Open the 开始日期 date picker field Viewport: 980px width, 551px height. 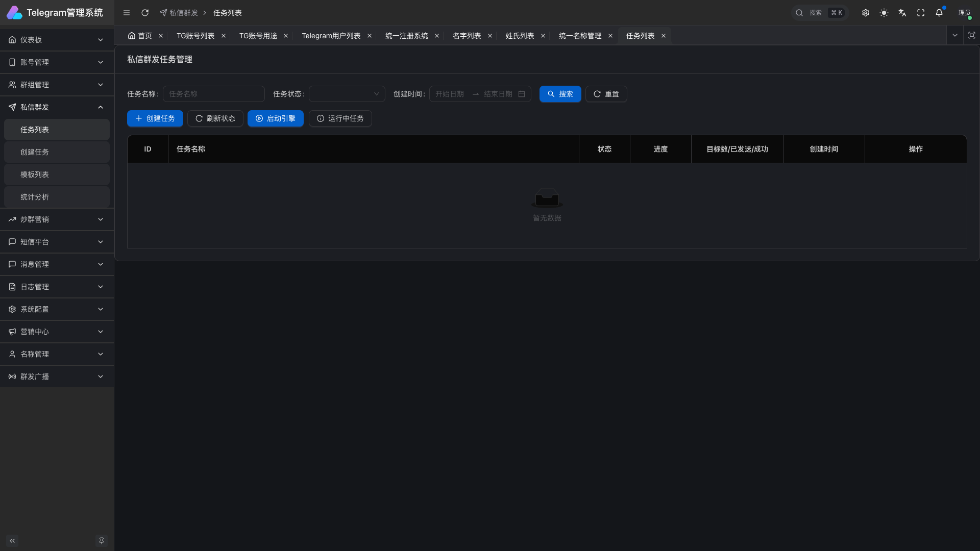pyautogui.click(x=450, y=94)
